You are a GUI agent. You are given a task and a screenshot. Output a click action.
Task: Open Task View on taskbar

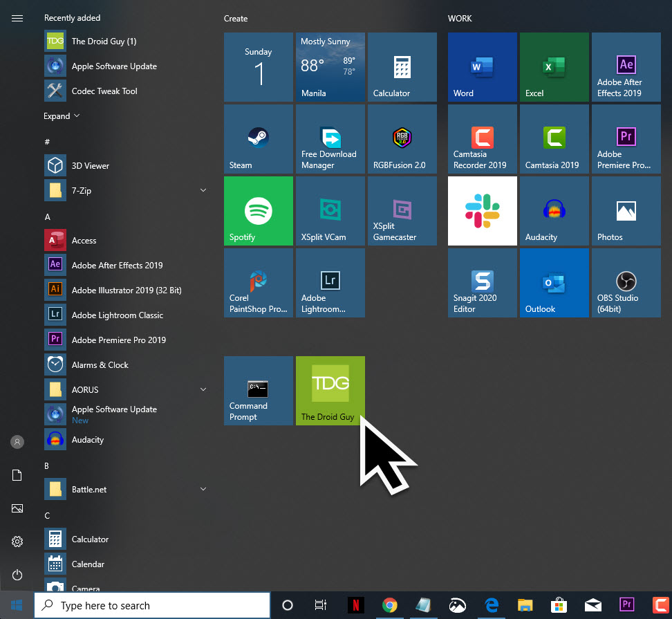[321, 605]
